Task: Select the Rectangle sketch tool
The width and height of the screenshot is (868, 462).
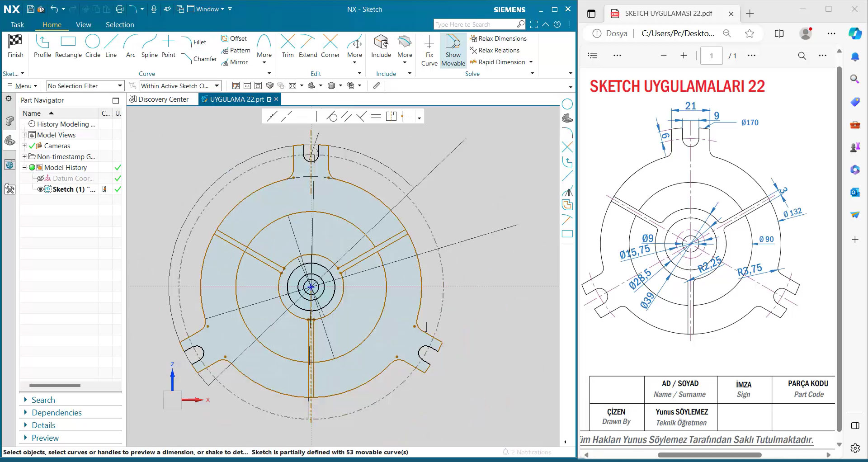Action: (x=68, y=45)
